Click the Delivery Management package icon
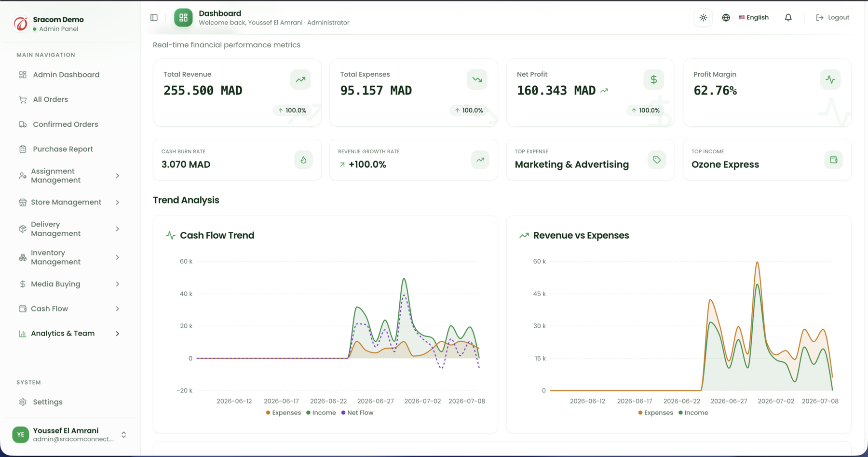Image resolution: width=868 pixels, height=457 pixels. (23, 229)
